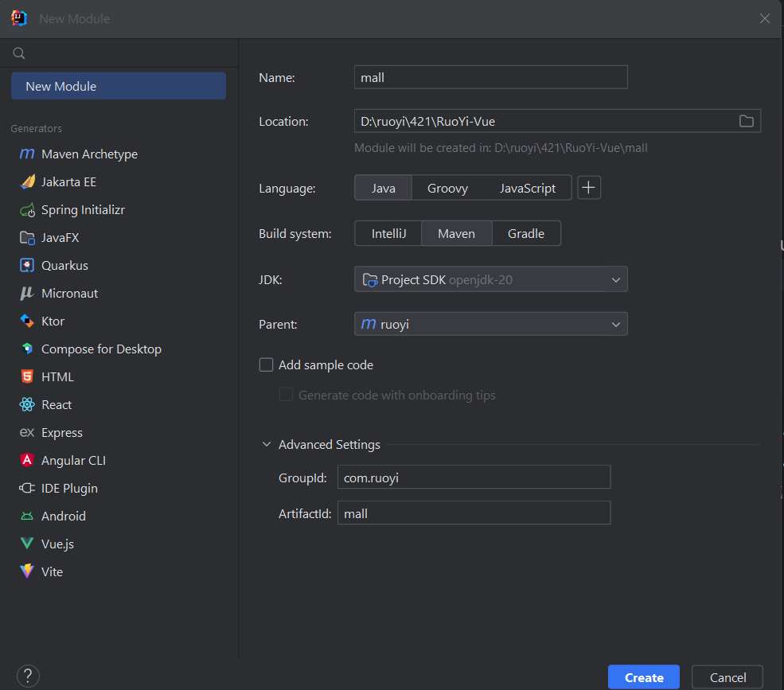
Task: Click the Angular CLI shield icon
Action: (27, 460)
